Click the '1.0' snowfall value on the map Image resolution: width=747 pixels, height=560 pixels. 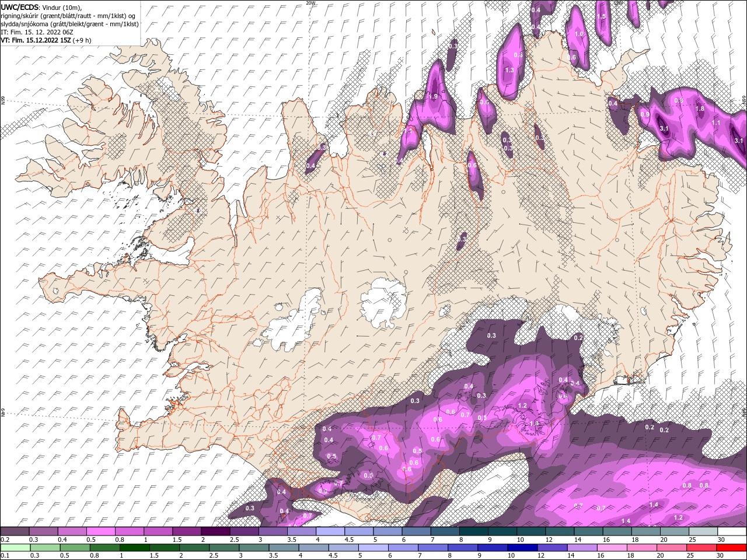click(x=579, y=34)
